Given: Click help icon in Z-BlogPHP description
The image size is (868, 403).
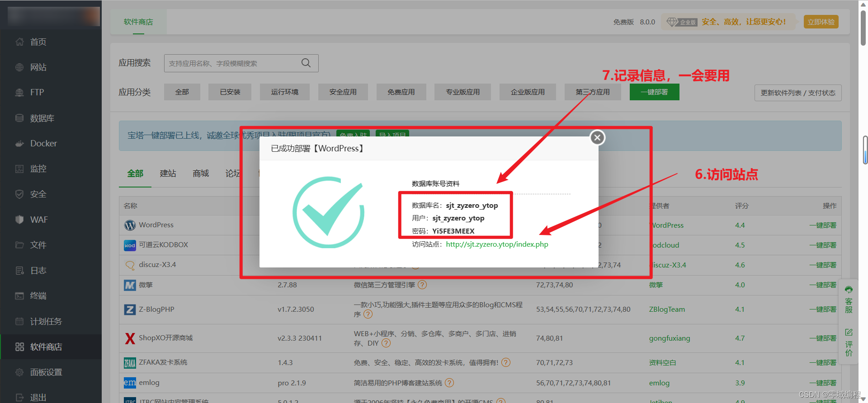Looking at the screenshot, I should pyautogui.click(x=368, y=314).
